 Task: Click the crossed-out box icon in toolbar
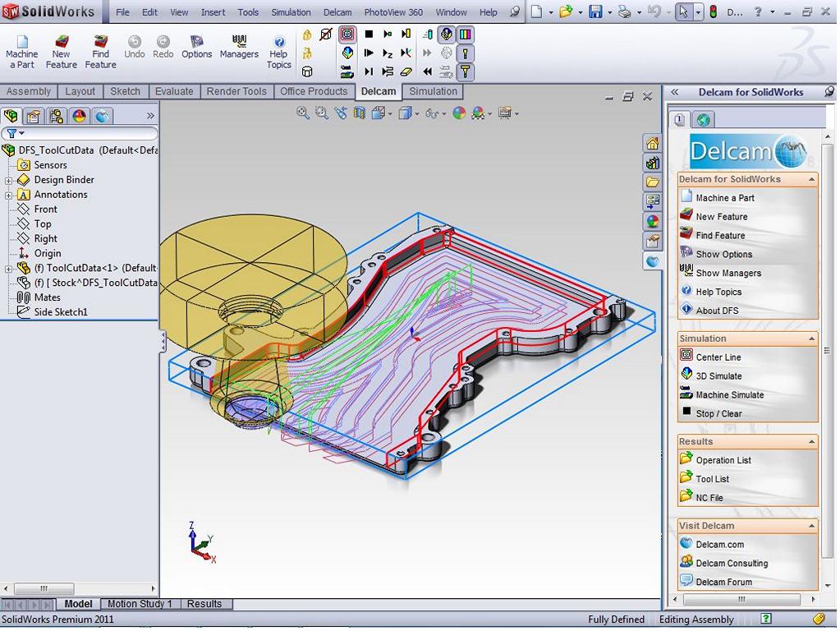(326, 35)
